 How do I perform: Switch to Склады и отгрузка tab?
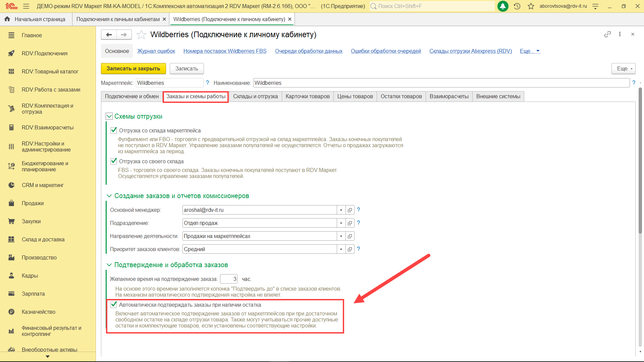pyautogui.click(x=255, y=97)
